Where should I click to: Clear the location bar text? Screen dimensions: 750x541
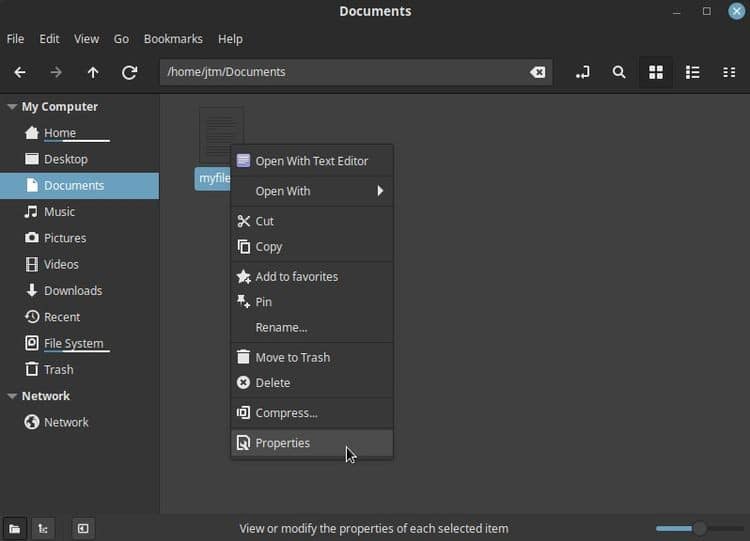(538, 72)
